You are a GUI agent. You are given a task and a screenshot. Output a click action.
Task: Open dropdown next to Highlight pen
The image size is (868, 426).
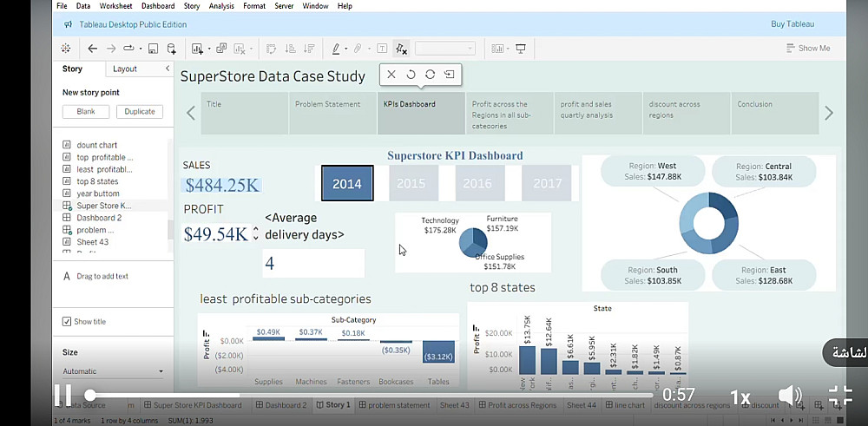346,49
